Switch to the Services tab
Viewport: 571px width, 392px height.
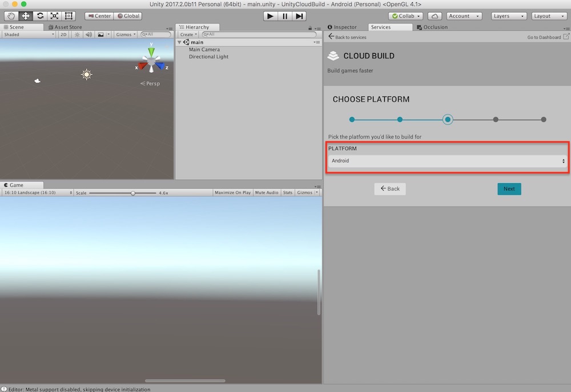[x=391, y=27]
